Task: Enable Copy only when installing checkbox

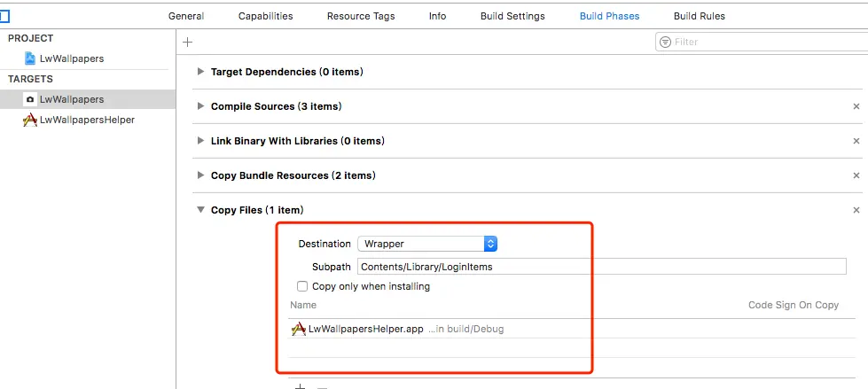Action: [x=302, y=286]
